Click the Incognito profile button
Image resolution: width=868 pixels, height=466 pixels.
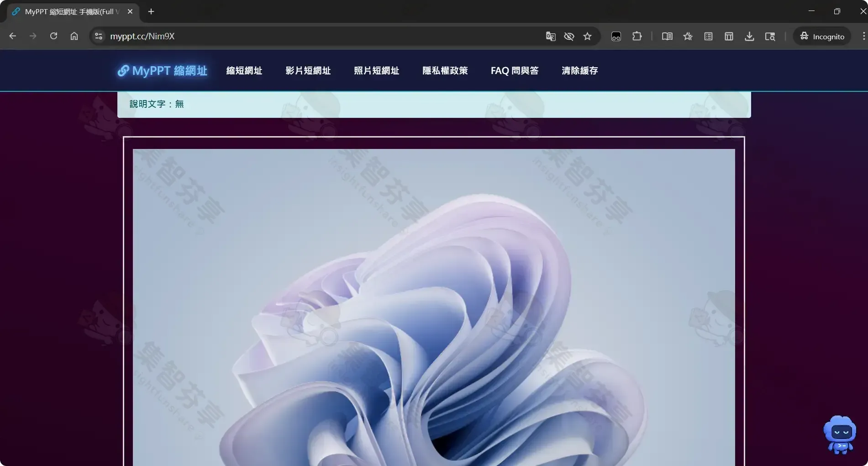[x=822, y=36]
